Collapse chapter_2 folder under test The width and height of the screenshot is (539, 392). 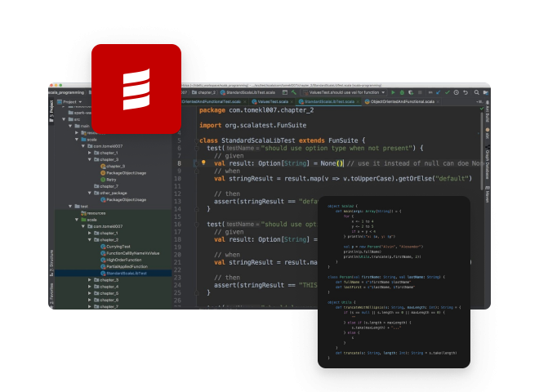90,239
